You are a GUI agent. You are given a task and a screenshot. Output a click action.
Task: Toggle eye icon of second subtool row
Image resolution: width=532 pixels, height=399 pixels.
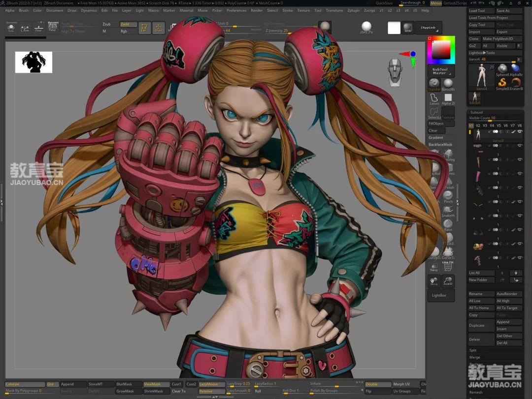coord(520,146)
